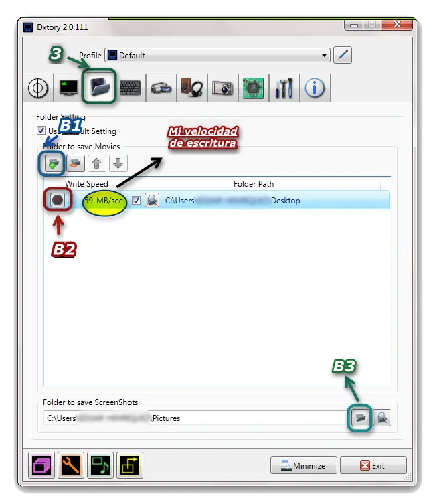Toggle the Use Default Setting checkbox
Image resolution: width=435 pixels, height=504 pixels.
point(41,130)
